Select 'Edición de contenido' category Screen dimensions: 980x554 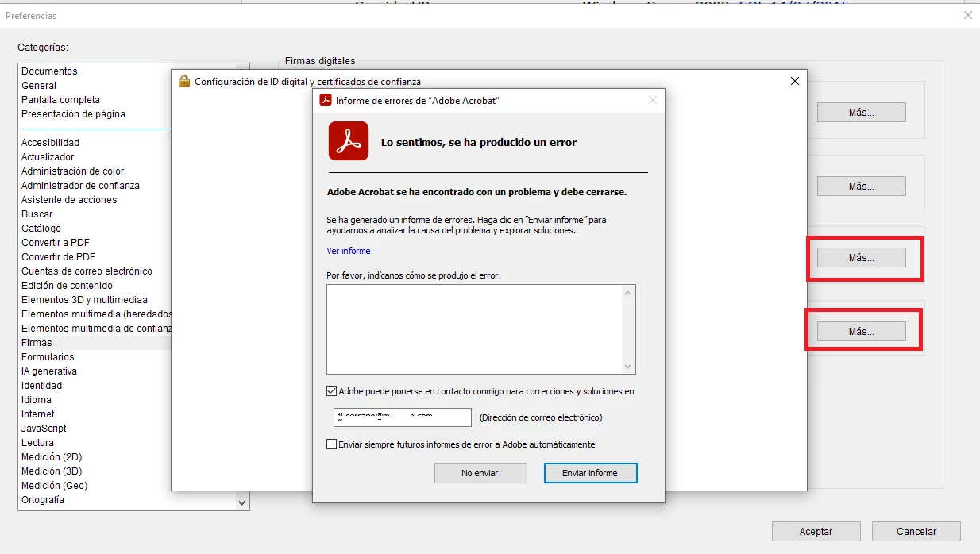[x=67, y=286]
